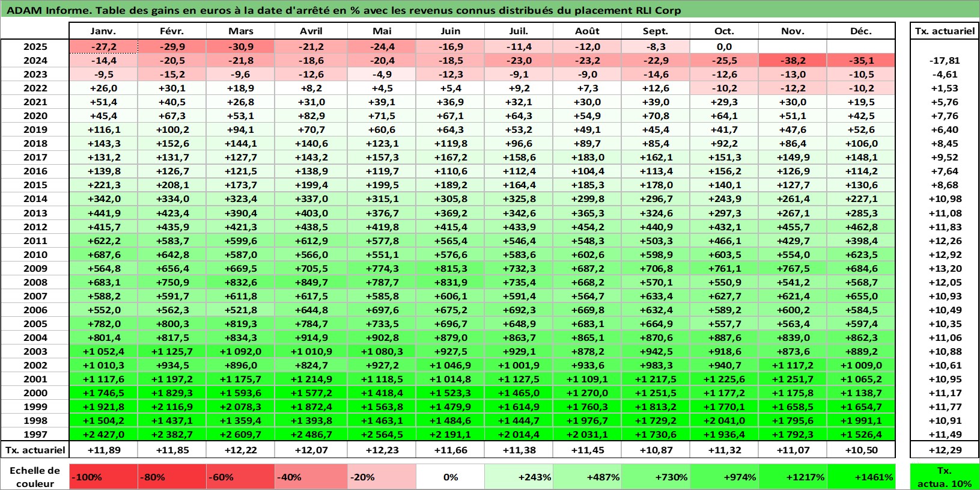Select the 'Sept.' column header
The height and width of the screenshot is (490, 980).
tap(656, 31)
